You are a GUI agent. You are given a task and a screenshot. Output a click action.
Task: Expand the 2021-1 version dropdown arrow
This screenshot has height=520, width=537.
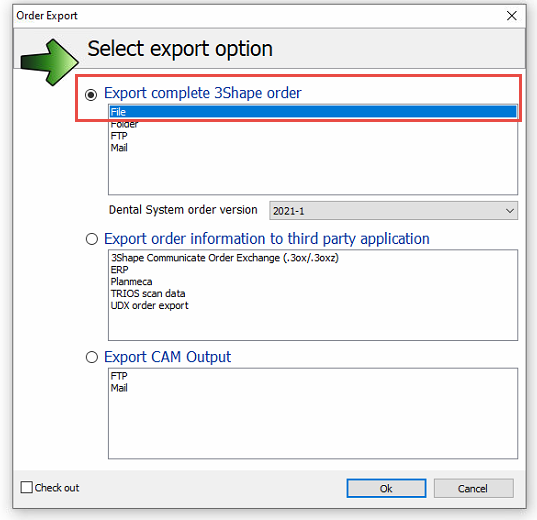click(510, 211)
